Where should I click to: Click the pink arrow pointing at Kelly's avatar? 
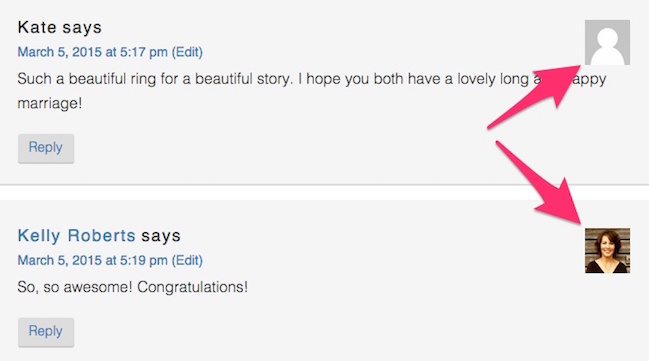pos(538,183)
